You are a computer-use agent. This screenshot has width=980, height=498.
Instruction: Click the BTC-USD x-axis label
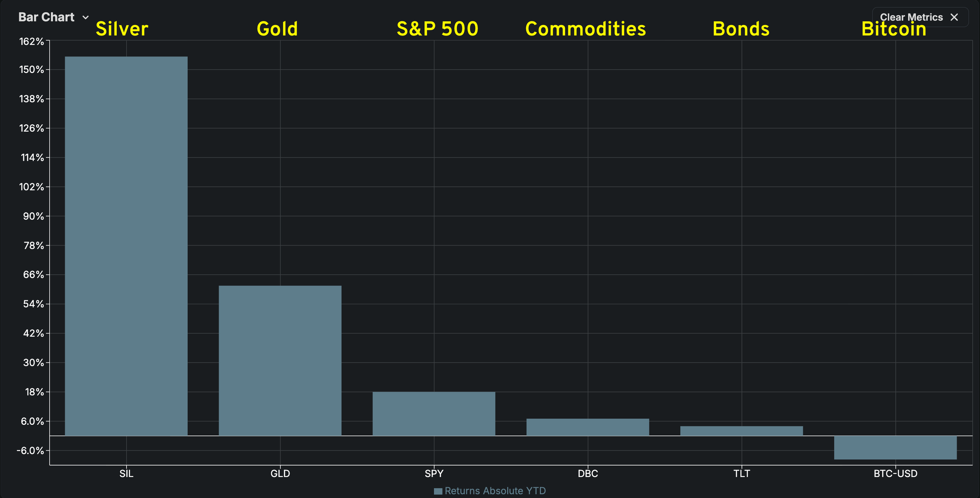click(x=895, y=474)
